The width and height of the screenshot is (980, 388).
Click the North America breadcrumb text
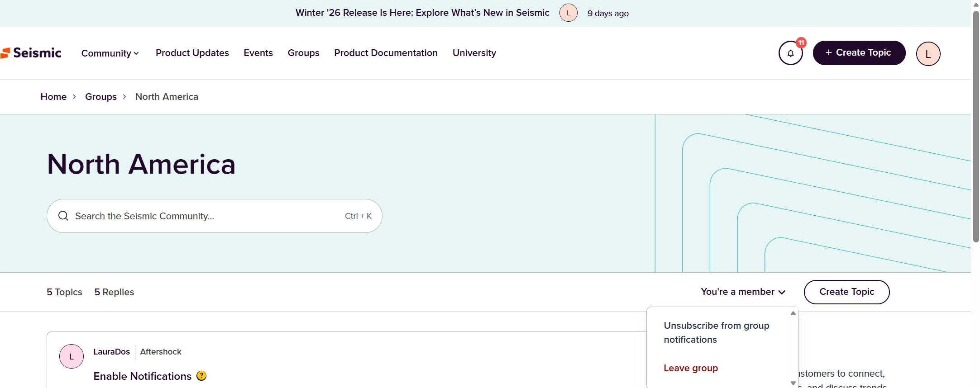[x=167, y=97]
